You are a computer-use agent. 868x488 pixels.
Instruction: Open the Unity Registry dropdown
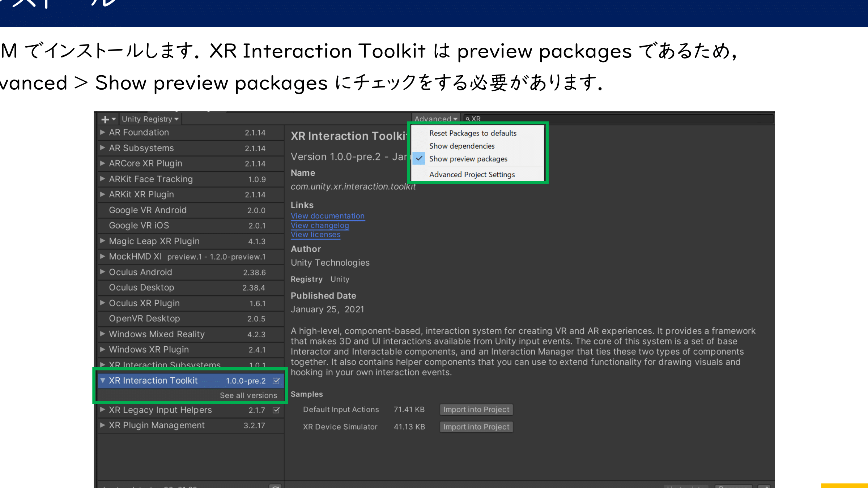click(150, 119)
